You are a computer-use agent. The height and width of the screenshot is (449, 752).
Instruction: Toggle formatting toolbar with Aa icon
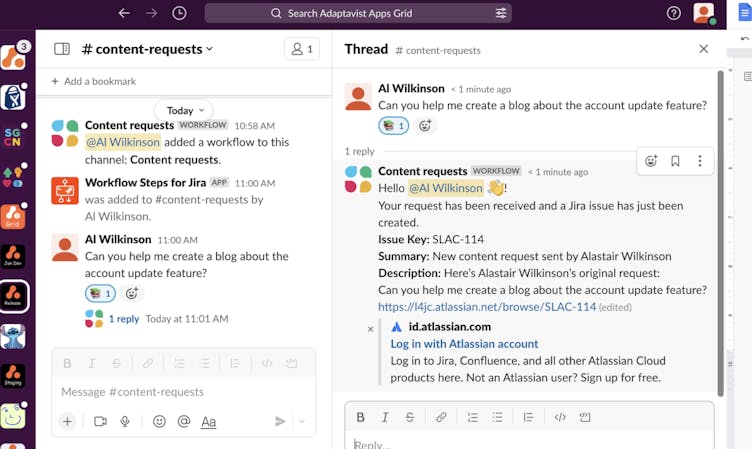coord(208,422)
